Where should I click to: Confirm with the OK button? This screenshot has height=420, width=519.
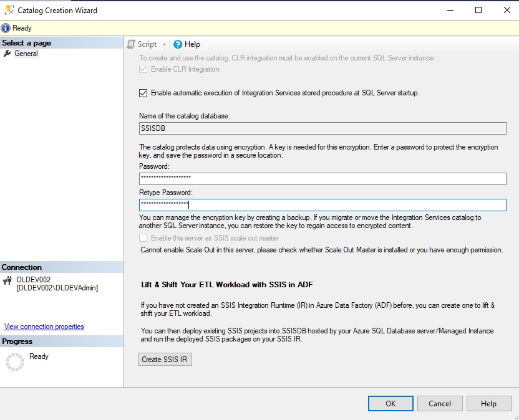[x=390, y=403]
